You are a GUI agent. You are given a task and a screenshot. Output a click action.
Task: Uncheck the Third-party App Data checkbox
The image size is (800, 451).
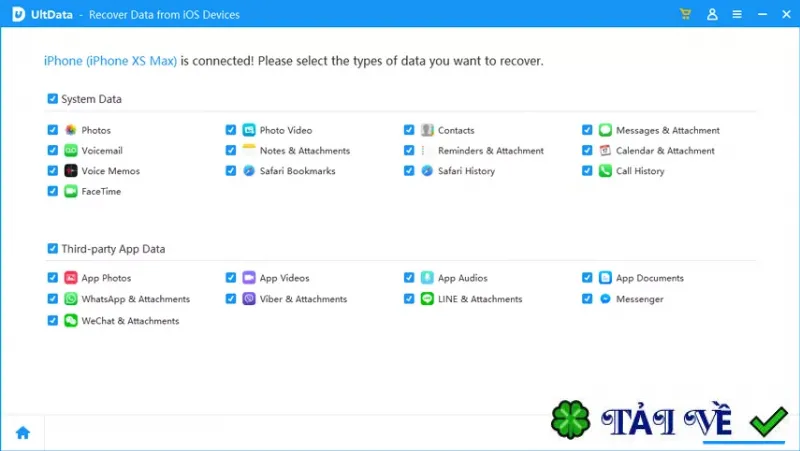53,248
